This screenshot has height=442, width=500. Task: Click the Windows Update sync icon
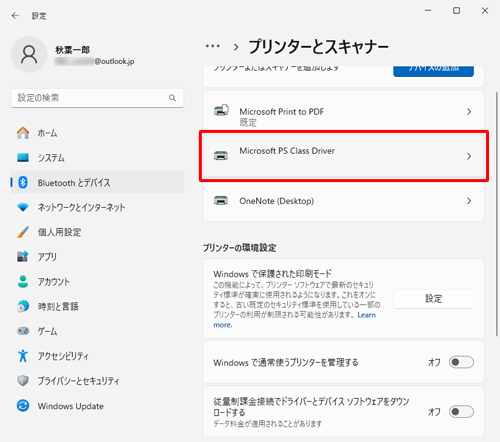23,406
